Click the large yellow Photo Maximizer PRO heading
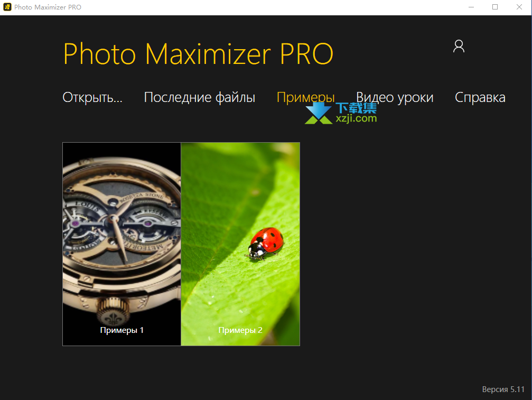Viewport: 532px width, 400px height. pos(198,54)
